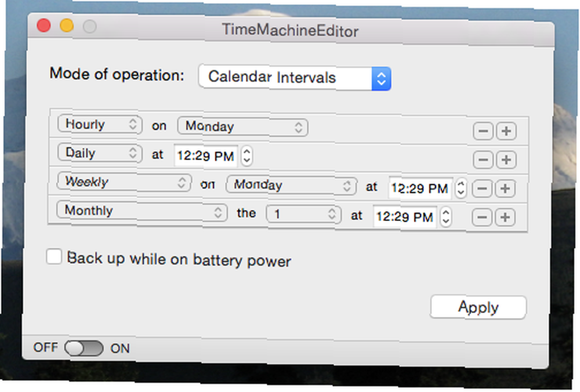Screen dimensions: 580x392
Task: Remove the Daily schedule row with minus
Action: click(x=483, y=160)
